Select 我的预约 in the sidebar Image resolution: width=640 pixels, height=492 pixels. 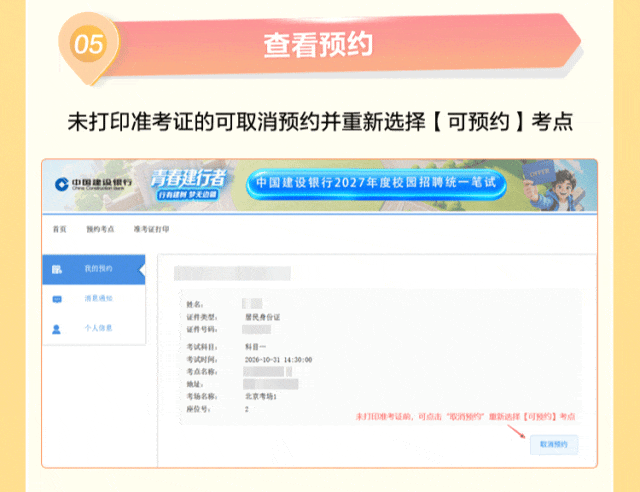pyautogui.click(x=94, y=269)
